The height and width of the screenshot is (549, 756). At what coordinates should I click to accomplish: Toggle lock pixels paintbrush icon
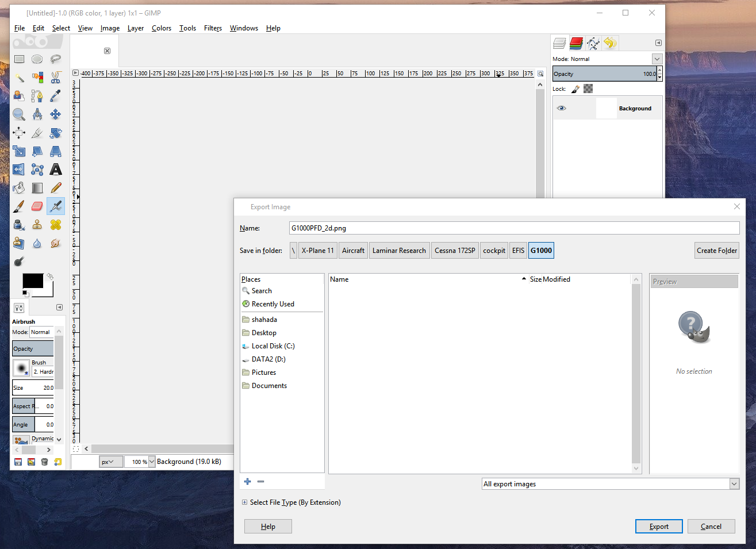(575, 89)
